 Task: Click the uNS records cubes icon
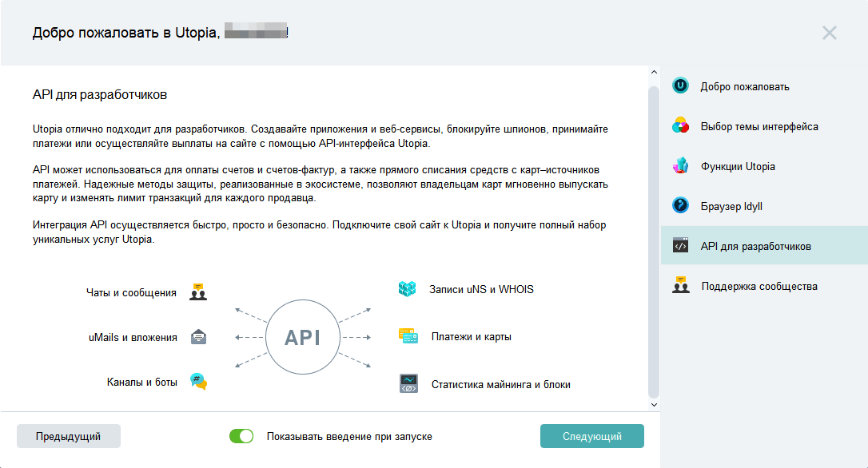pyautogui.click(x=408, y=288)
